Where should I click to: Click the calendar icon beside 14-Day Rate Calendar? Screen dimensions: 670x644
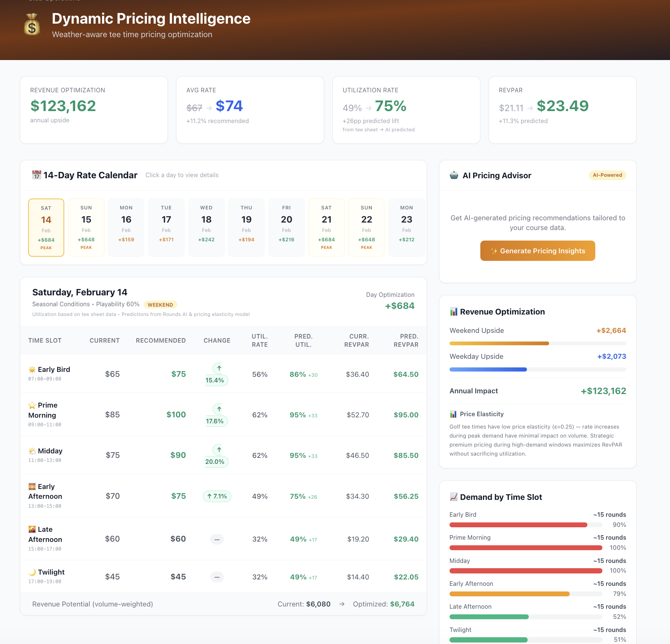pos(36,175)
